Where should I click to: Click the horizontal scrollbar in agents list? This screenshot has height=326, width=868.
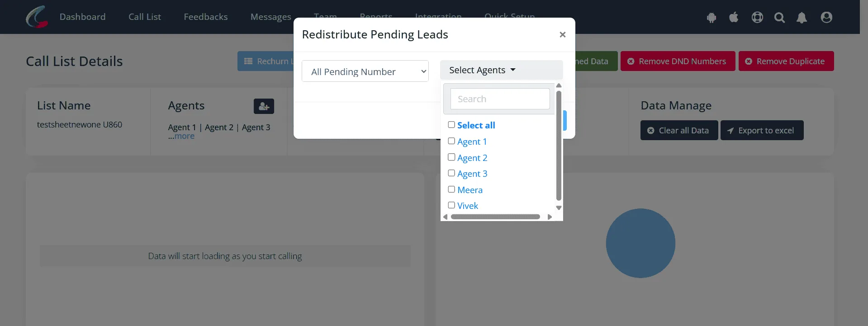click(495, 217)
